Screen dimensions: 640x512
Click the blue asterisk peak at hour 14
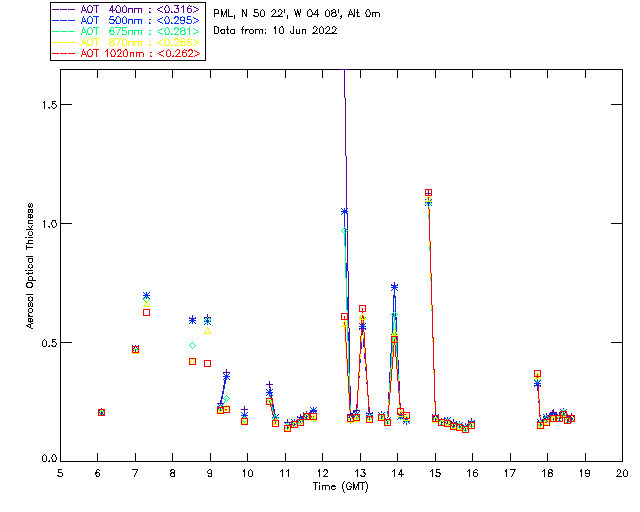point(394,287)
